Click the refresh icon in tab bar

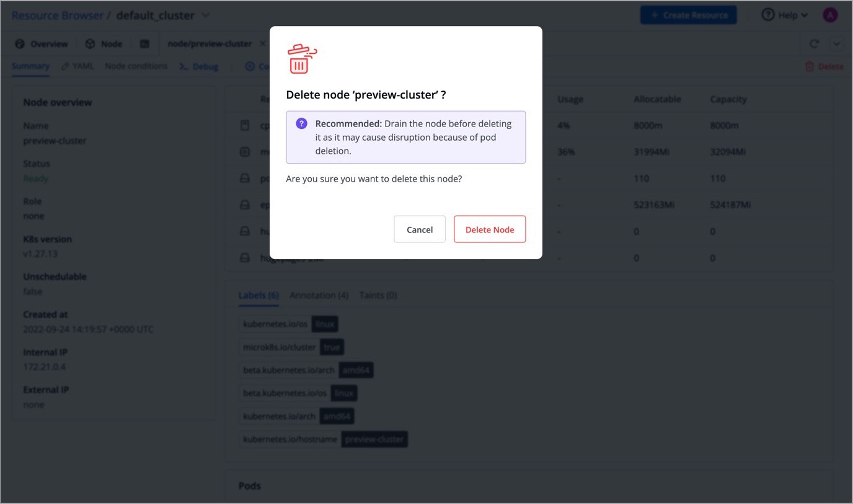point(815,44)
